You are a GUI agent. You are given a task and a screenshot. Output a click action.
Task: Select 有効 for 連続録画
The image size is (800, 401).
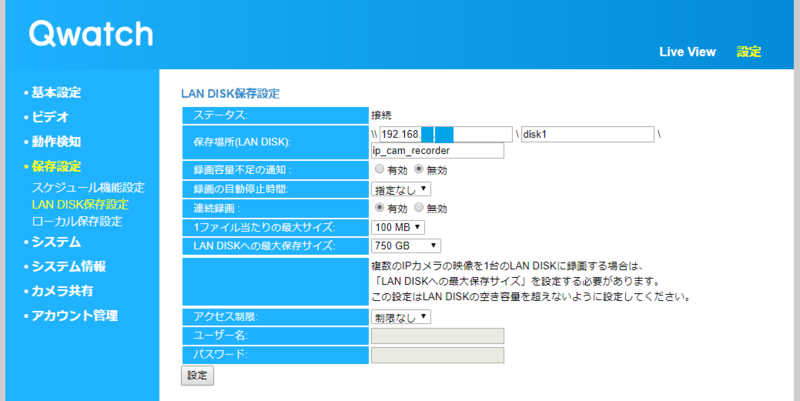pos(379,208)
